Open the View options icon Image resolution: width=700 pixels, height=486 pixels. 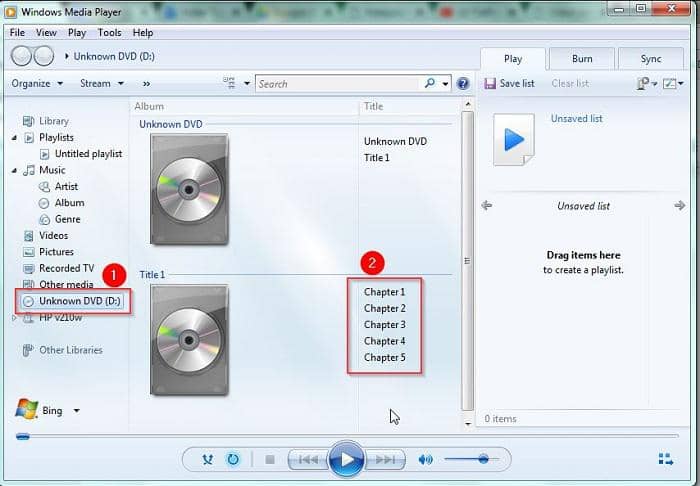(x=230, y=84)
